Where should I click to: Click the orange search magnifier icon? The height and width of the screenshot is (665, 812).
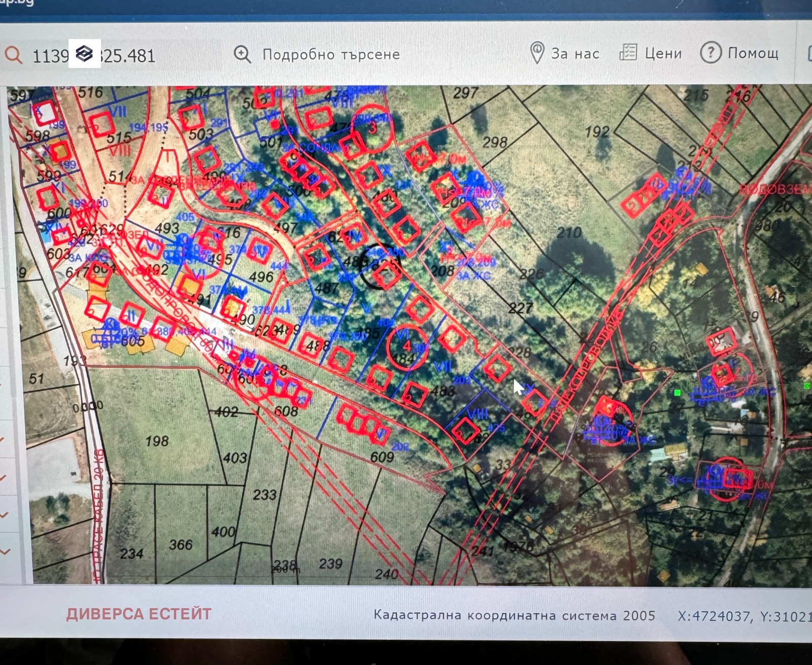[x=13, y=55]
